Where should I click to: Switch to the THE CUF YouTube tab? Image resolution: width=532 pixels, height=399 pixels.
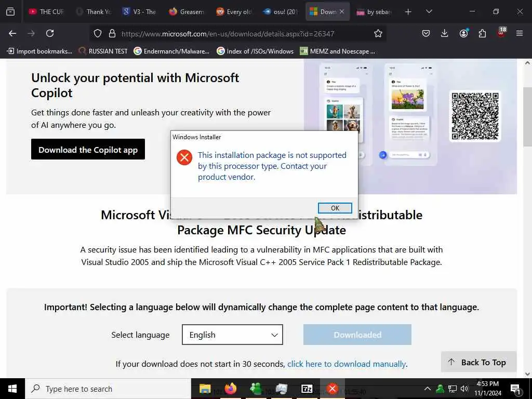click(x=47, y=11)
